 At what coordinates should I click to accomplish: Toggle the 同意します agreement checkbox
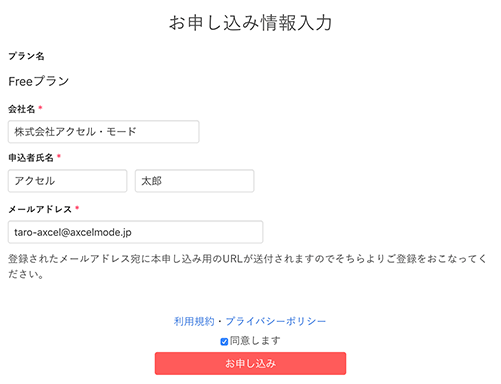click(224, 341)
